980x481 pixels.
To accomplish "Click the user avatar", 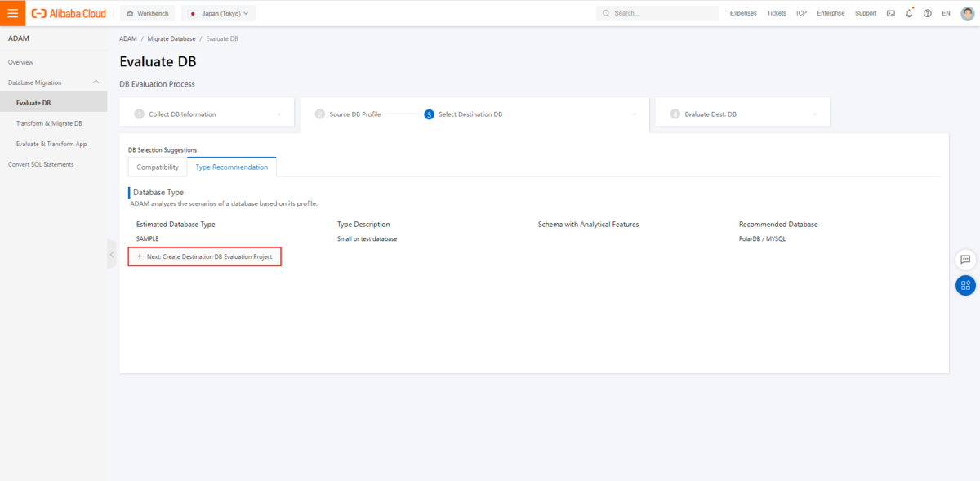I will pos(967,13).
